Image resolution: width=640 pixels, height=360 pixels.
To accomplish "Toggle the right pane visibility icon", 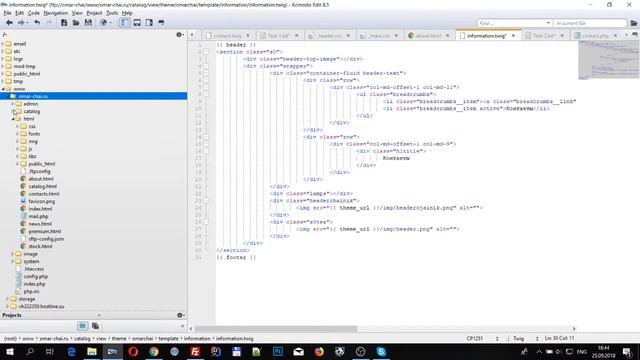I will tap(149, 23).
